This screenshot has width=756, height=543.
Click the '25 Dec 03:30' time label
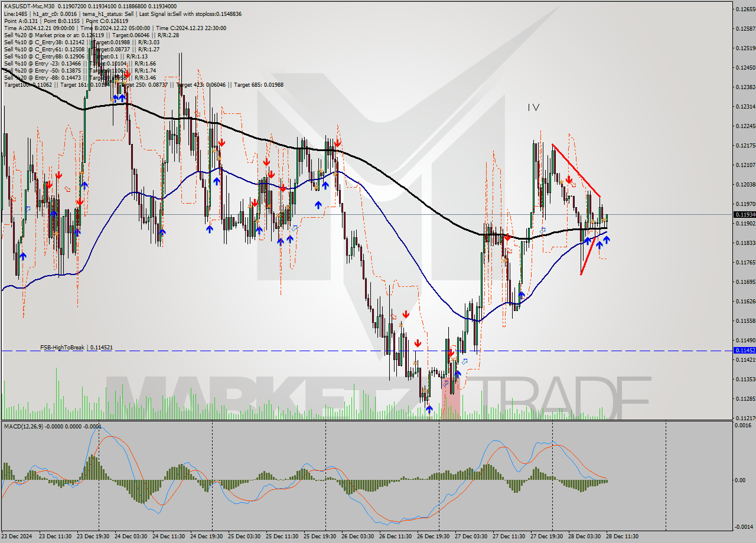[245, 537]
